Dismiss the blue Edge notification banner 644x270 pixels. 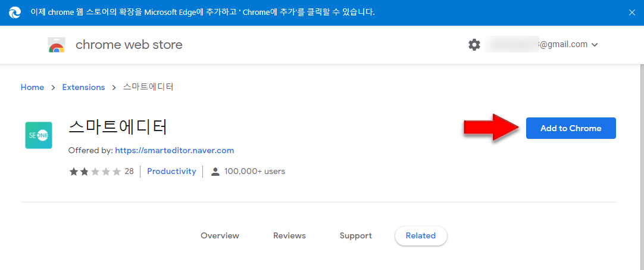tap(632, 13)
